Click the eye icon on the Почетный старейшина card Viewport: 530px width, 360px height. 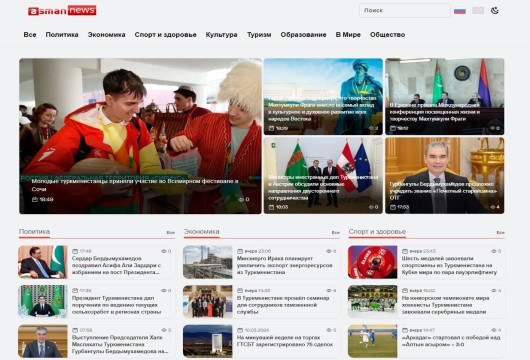pyautogui.click(x=493, y=207)
